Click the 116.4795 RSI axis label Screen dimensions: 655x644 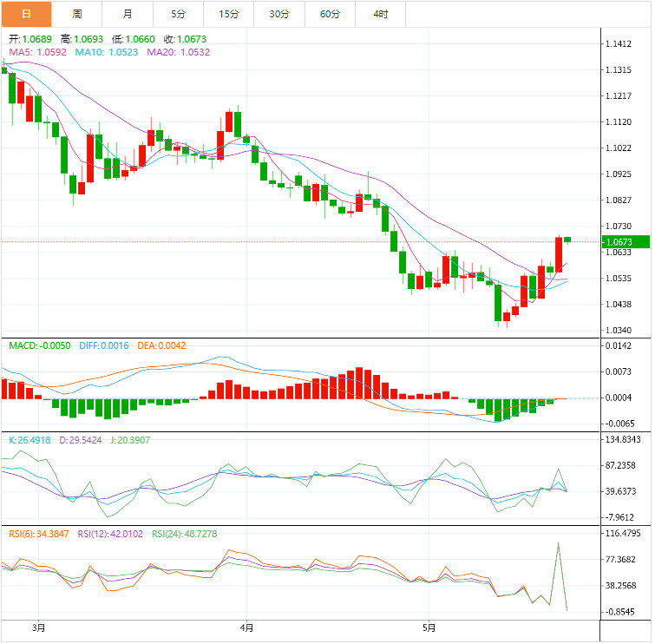[x=623, y=533]
